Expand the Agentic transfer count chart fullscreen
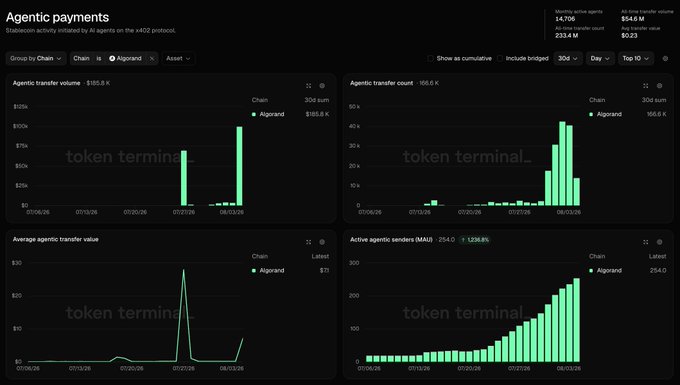Screen dimensions: 680x385 [x=646, y=86]
